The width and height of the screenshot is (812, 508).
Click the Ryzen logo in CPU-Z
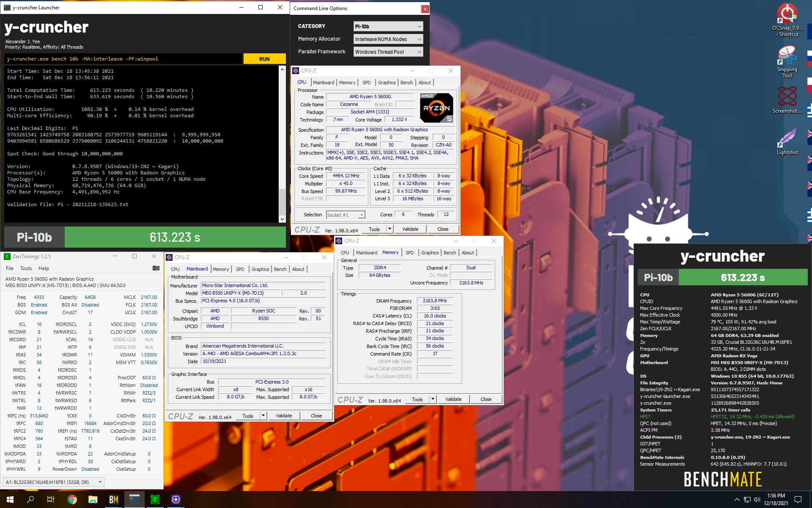click(437, 108)
